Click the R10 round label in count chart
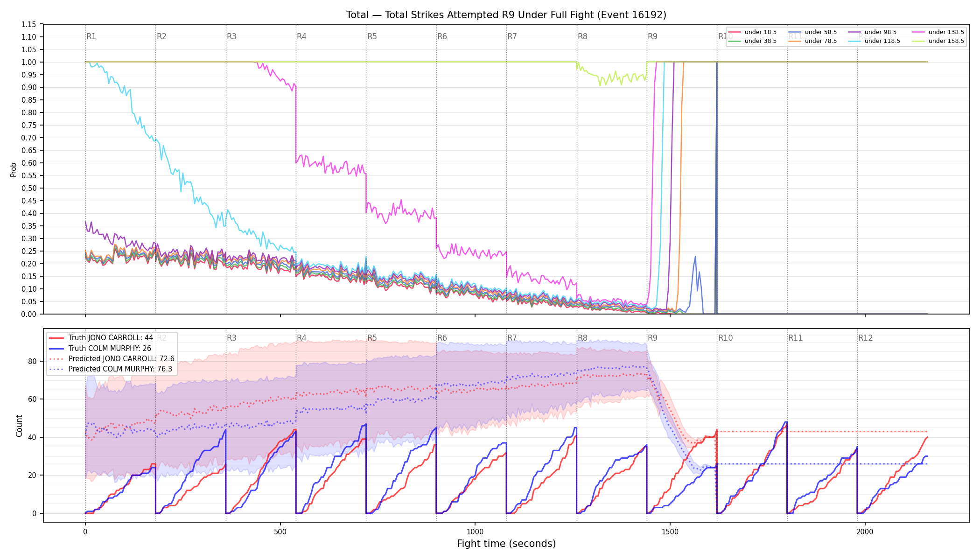 (x=725, y=338)
